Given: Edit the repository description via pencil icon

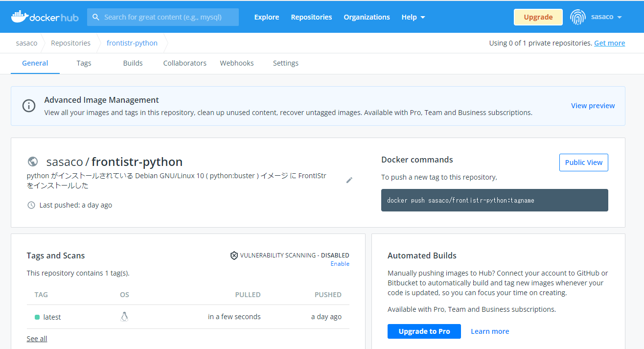Looking at the screenshot, I should pyautogui.click(x=349, y=180).
